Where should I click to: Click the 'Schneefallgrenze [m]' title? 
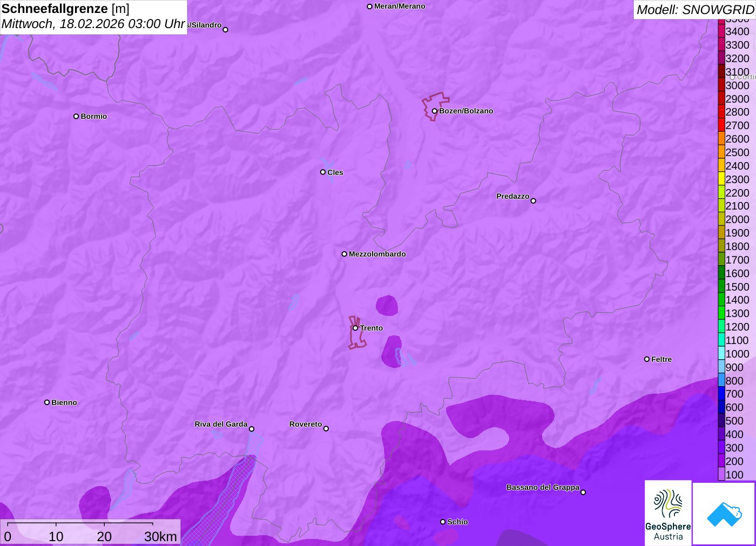point(65,9)
